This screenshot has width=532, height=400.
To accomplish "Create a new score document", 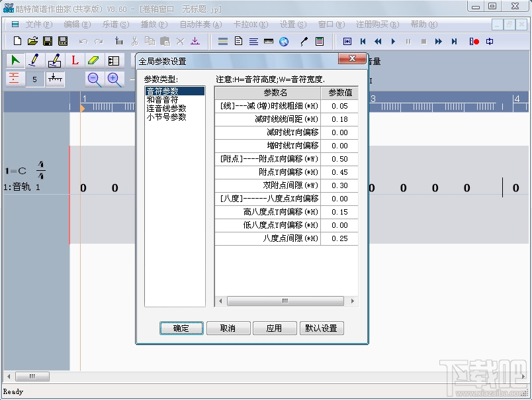I will pos(18,41).
